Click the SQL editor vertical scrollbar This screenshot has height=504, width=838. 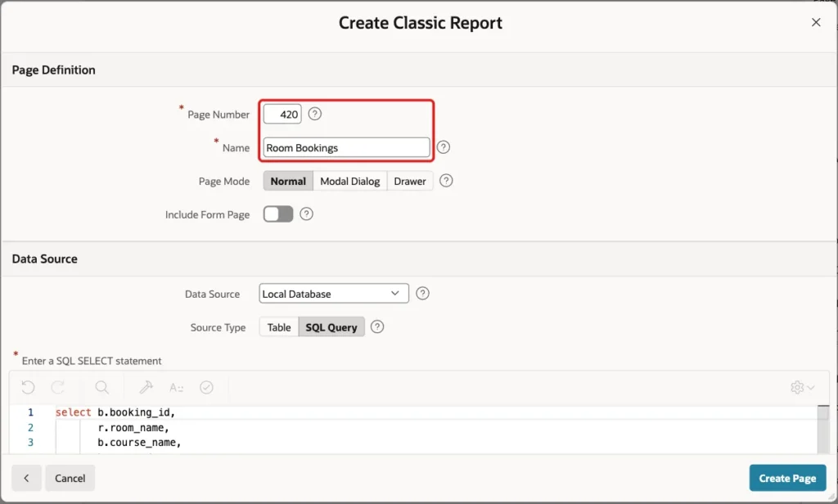[823, 430]
